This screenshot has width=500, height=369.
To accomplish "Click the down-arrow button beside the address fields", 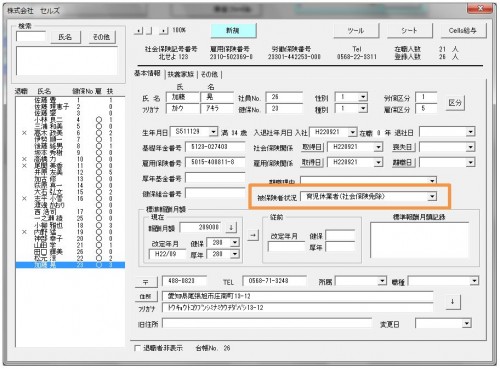I will 452,302.
